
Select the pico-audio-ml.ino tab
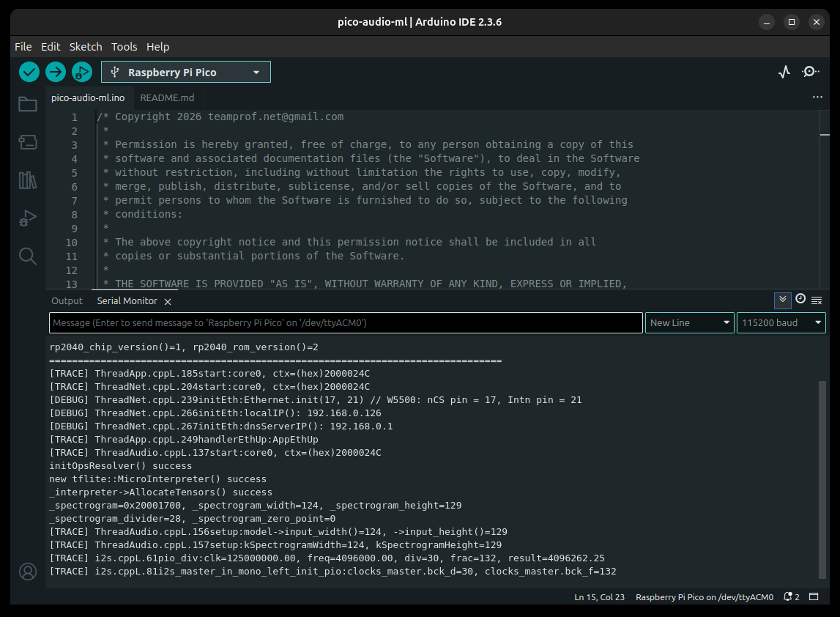click(88, 97)
